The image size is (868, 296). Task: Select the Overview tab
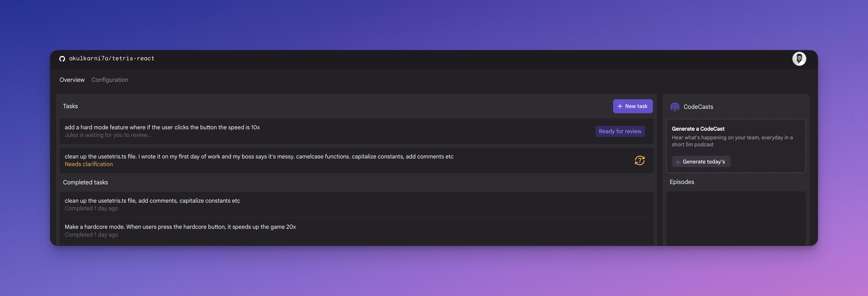pyautogui.click(x=72, y=80)
